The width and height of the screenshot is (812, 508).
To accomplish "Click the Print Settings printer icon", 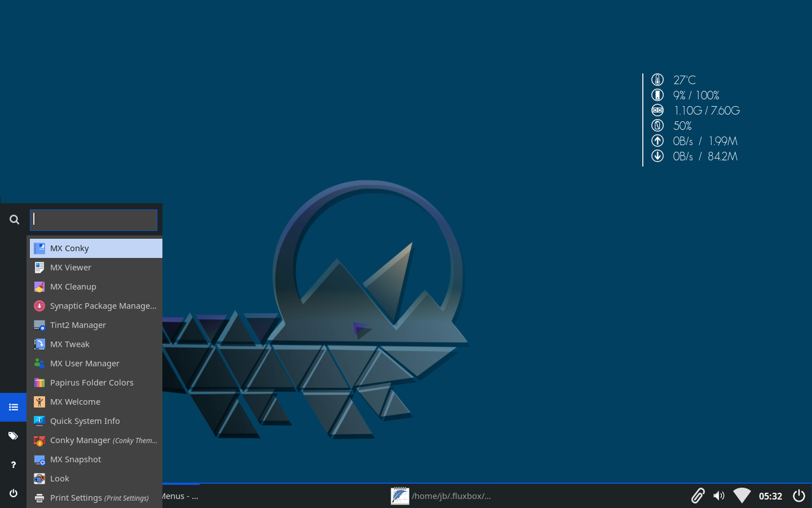I will 39,498.
